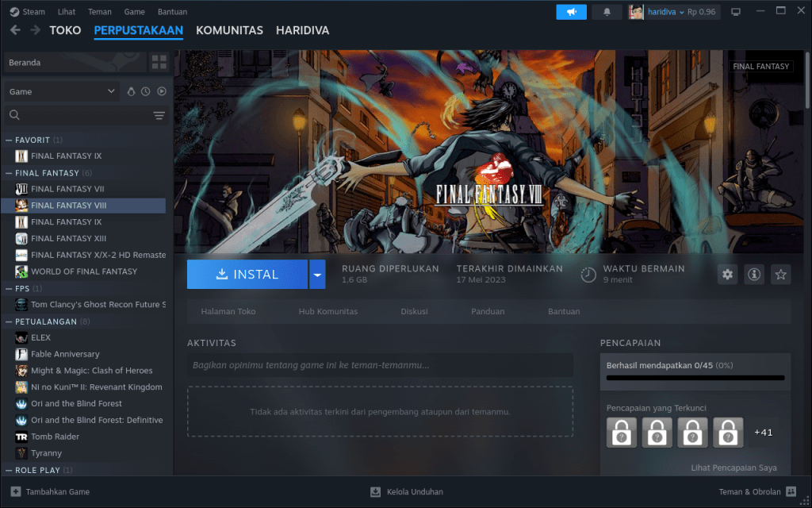Image resolution: width=812 pixels, height=508 pixels.
Task: Open the Steam announcements megaphone icon
Action: pos(571,11)
